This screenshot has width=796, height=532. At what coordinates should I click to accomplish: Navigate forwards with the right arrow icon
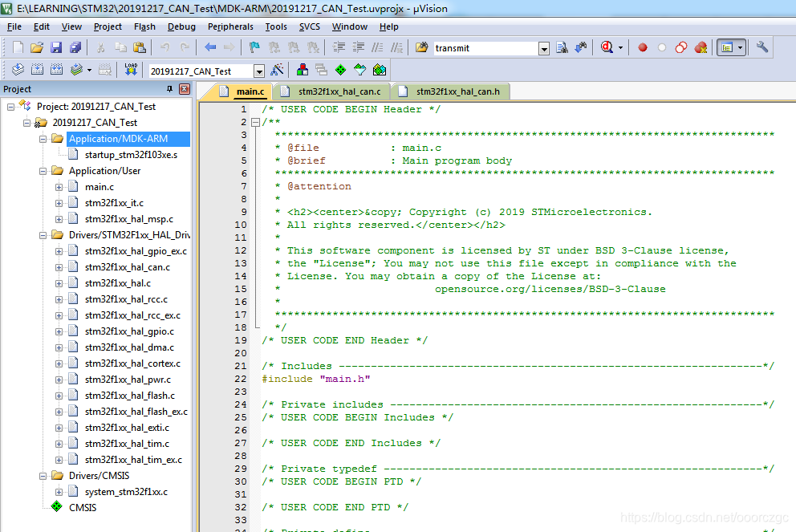tap(229, 47)
